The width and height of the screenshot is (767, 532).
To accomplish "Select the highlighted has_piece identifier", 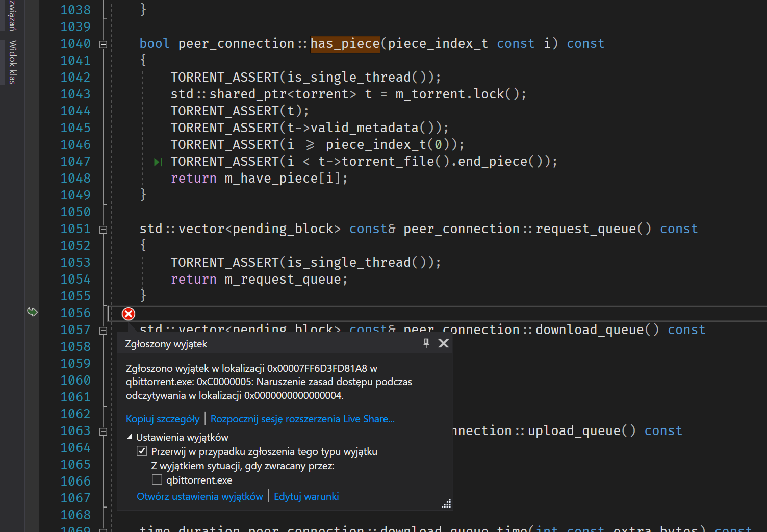I will (x=344, y=44).
